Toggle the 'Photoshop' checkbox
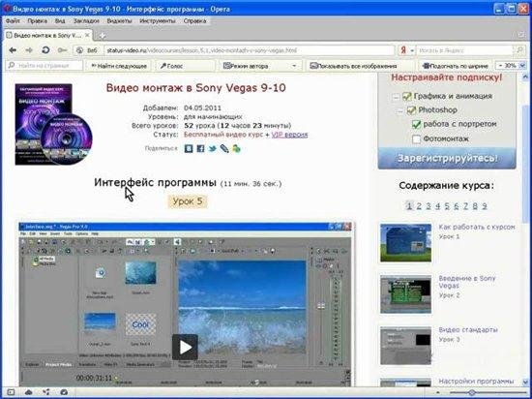Viewport: 532px width, 399px height. click(411, 110)
